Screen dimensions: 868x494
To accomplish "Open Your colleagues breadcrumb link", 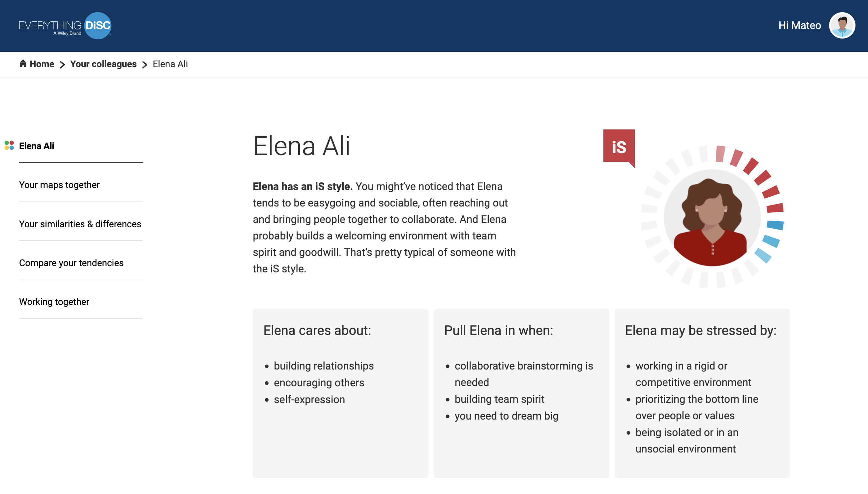I will (x=103, y=64).
